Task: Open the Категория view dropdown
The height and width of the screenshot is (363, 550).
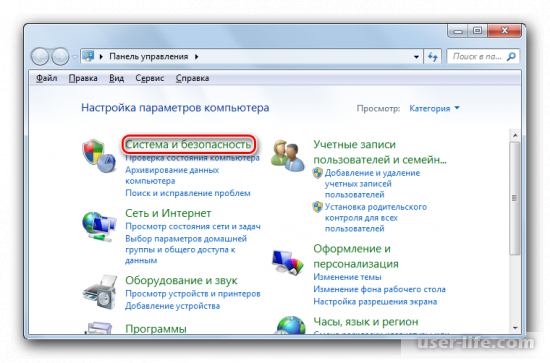Action: pos(434,108)
